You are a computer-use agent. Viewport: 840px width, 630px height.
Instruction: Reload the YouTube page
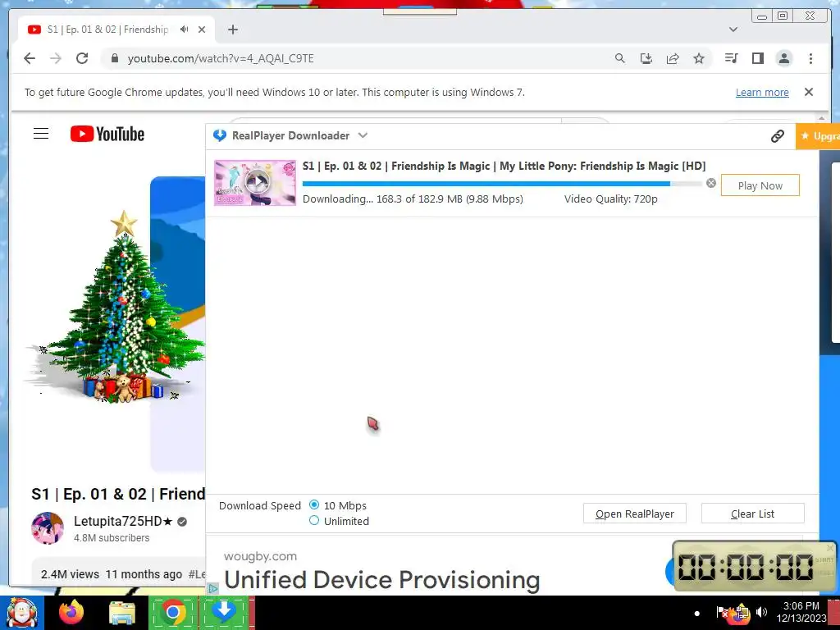click(x=82, y=58)
